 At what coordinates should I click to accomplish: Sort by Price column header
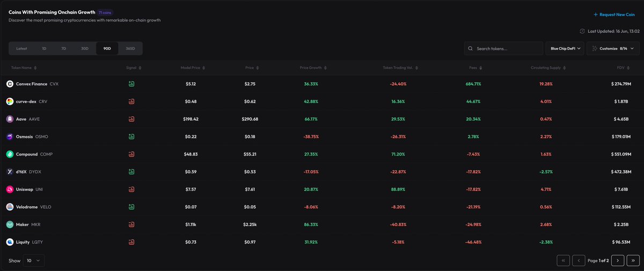click(252, 68)
